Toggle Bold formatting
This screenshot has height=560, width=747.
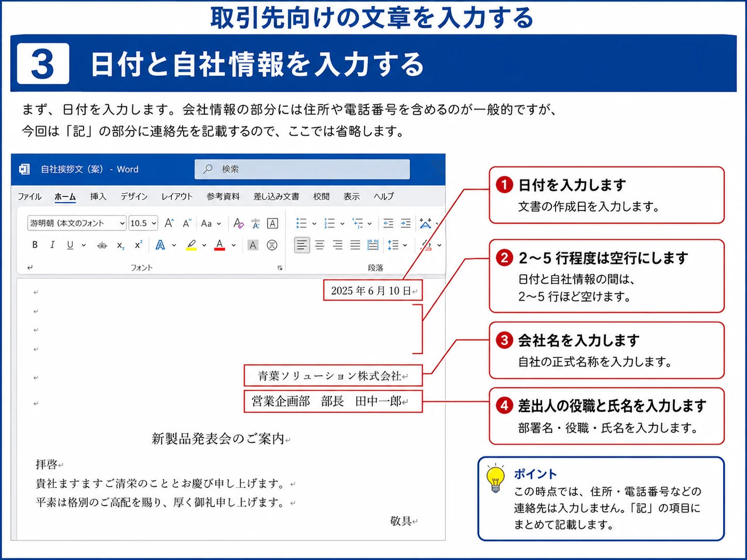tap(35, 245)
